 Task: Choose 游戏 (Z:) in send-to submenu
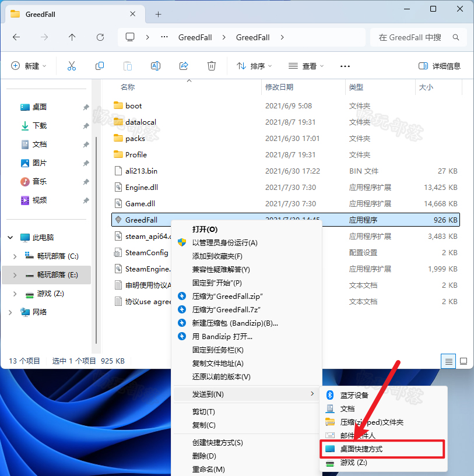[x=353, y=463]
